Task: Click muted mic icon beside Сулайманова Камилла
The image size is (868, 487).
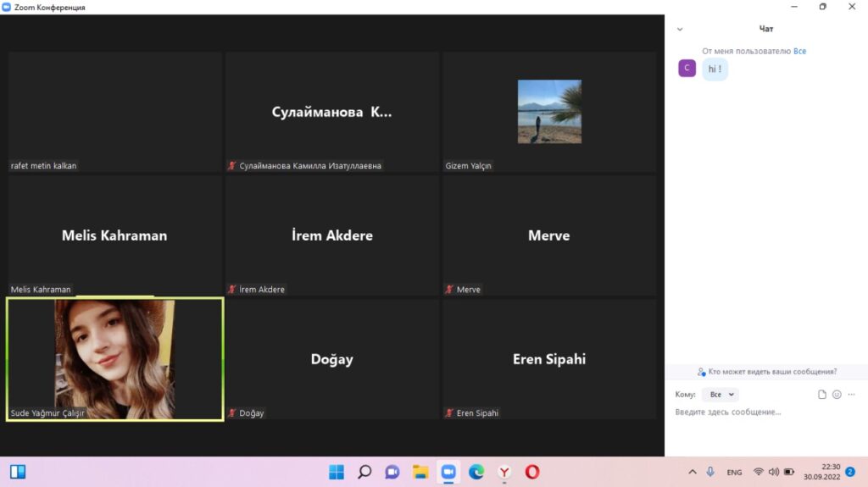Action: (x=232, y=165)
